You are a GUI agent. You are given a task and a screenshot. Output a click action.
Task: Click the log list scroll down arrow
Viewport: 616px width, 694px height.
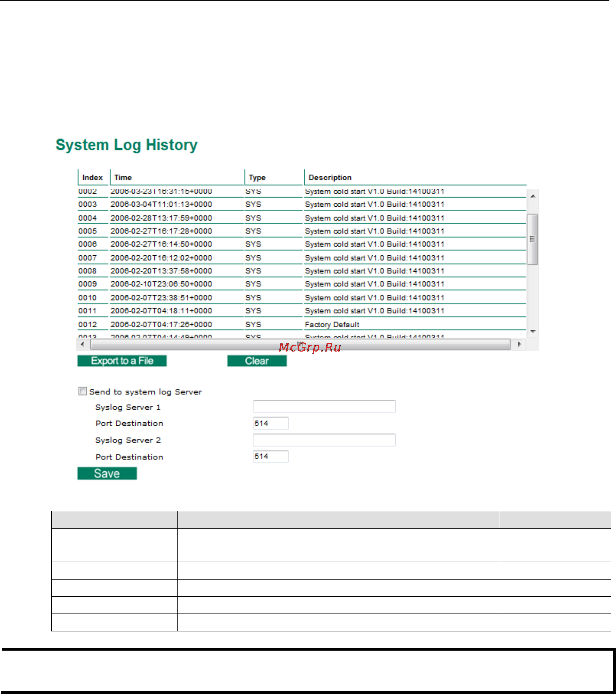533,331
